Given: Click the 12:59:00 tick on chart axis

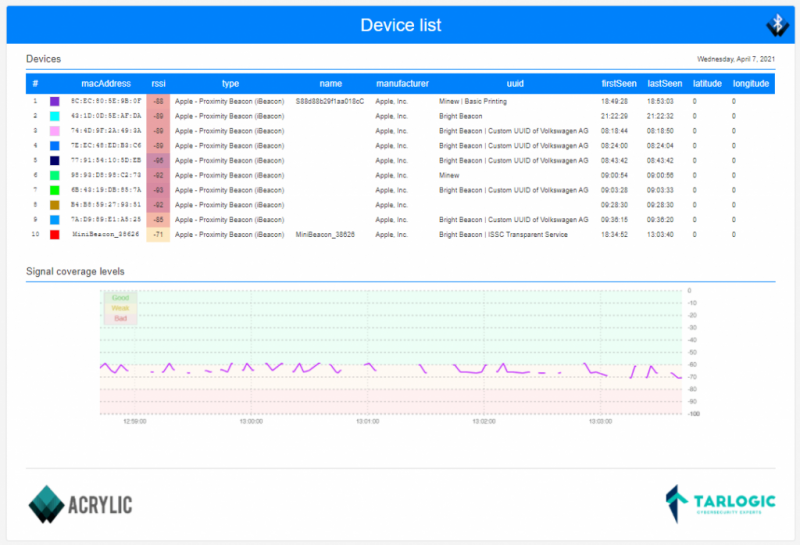Looking at the screenshot, I should point(135,422).
